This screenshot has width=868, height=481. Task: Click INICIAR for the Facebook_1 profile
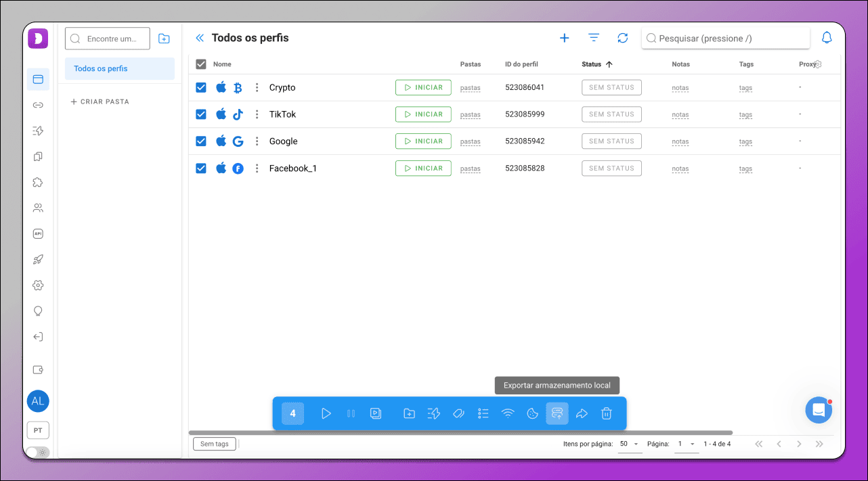(x=423, y=168)
